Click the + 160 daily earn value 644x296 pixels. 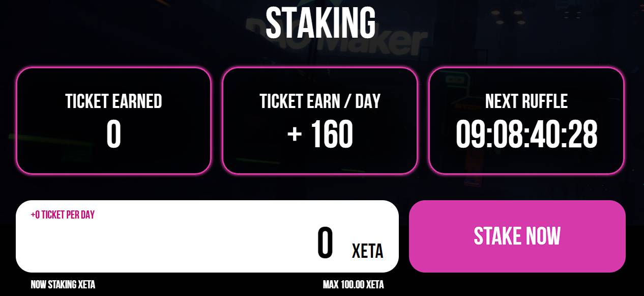320,135
